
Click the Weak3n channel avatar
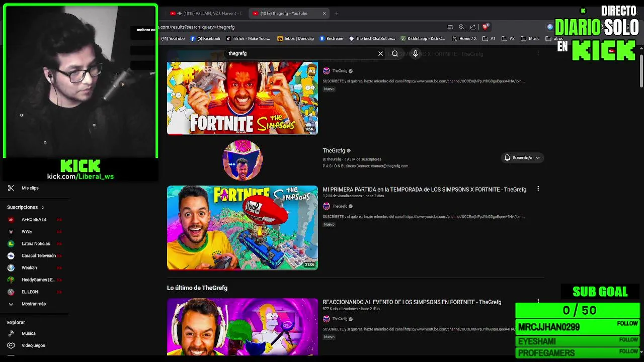pos(11,268)
